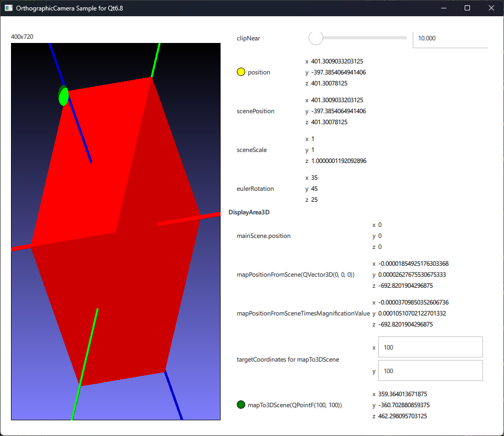Viewport: 504px width, 436px height.
Task: Click the green ellipse marker in 3D view
Action: (x=63, y=96)
